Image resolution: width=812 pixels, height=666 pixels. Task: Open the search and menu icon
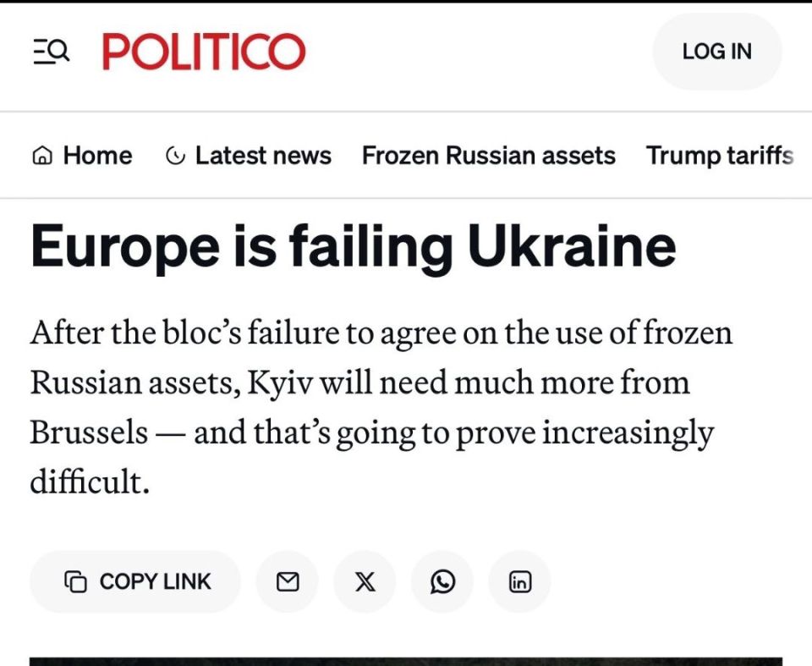tap(52, 51)
